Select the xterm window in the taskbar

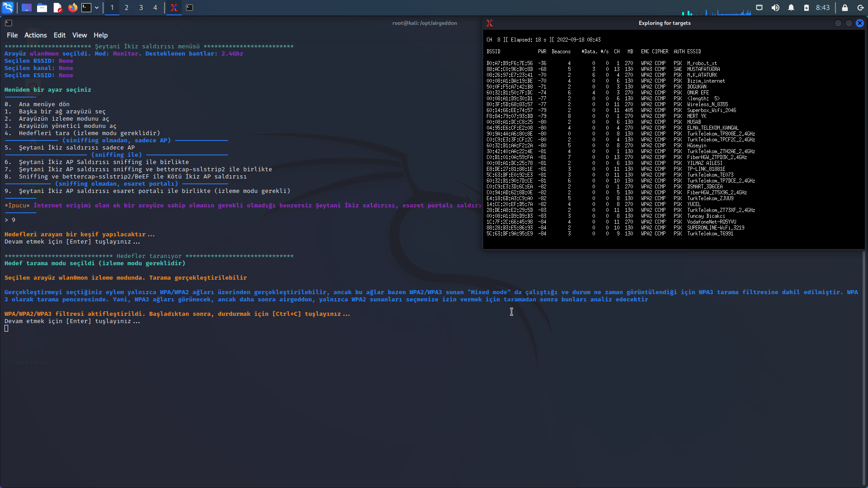174,8
